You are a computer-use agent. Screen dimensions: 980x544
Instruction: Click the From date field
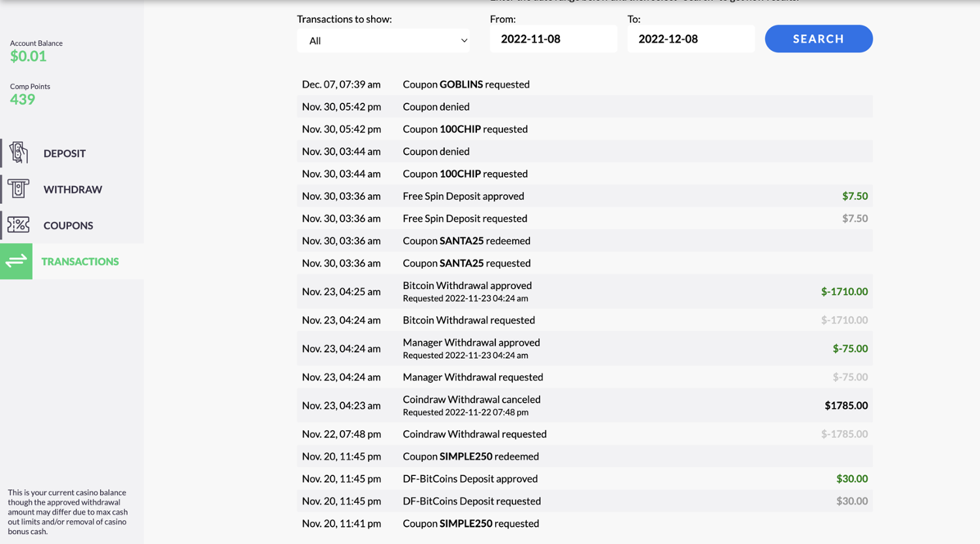pyautogui.click(x=553, y=39)
